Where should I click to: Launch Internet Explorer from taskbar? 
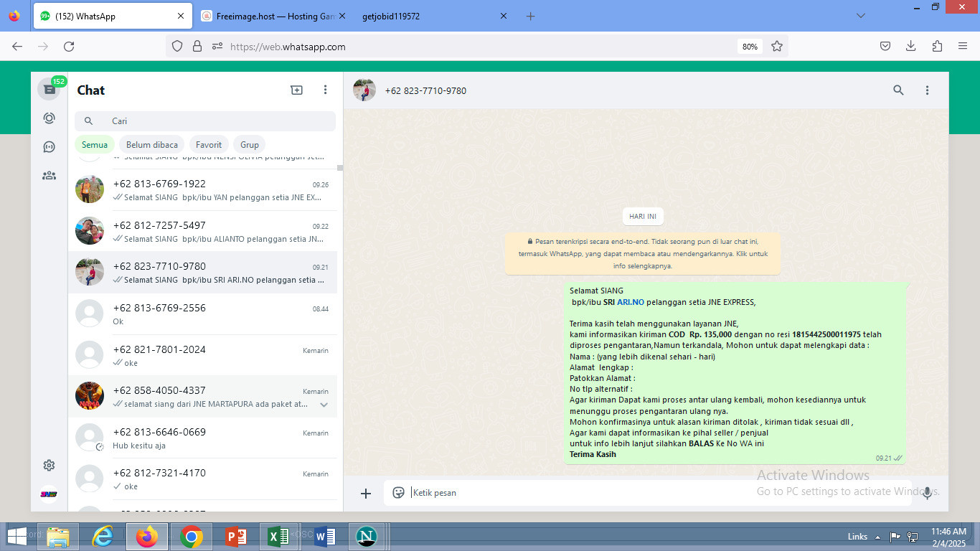(x=103, y=537)
